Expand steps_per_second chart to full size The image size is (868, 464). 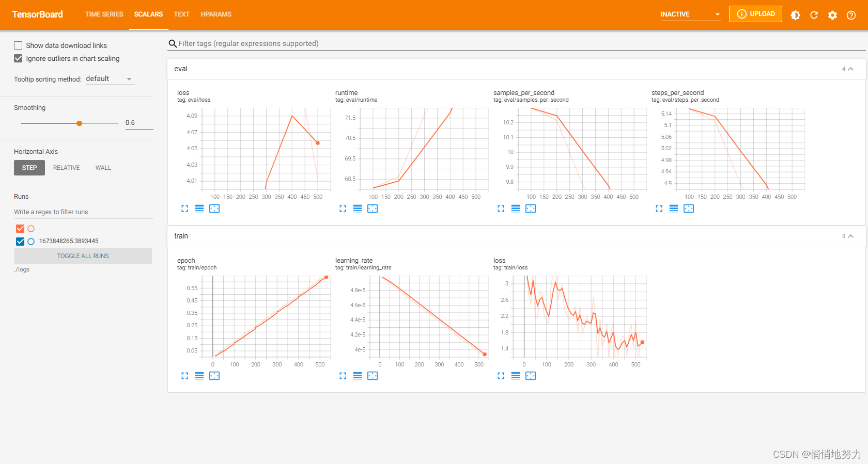pyautogui.click(x=659, y=209)
